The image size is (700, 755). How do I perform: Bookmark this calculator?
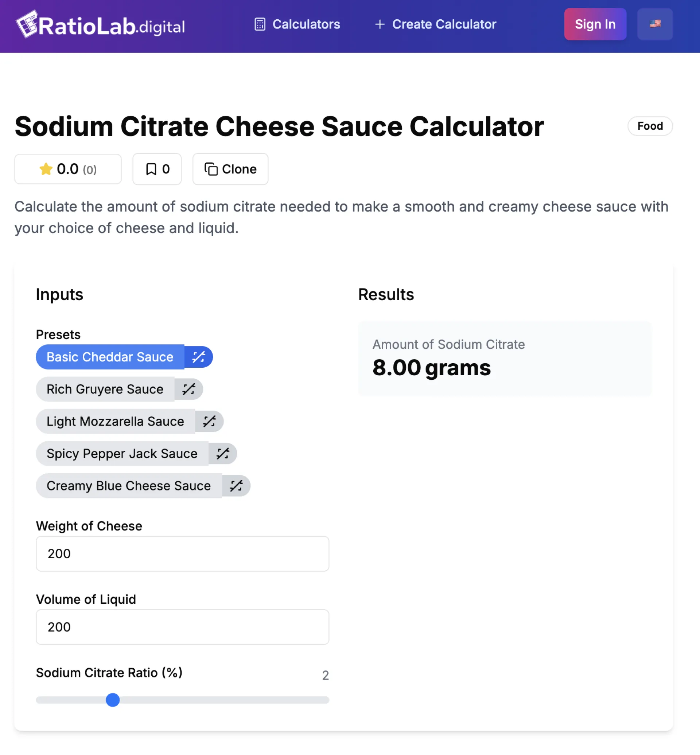point(157,169)
